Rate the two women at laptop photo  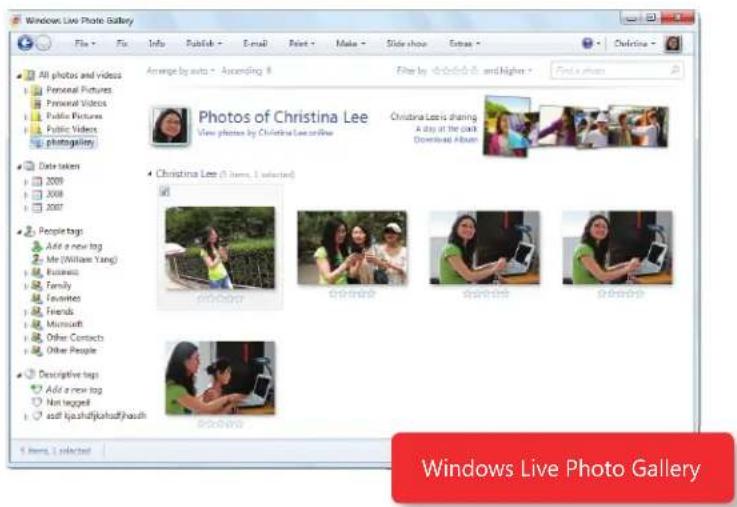click(220, 424)
